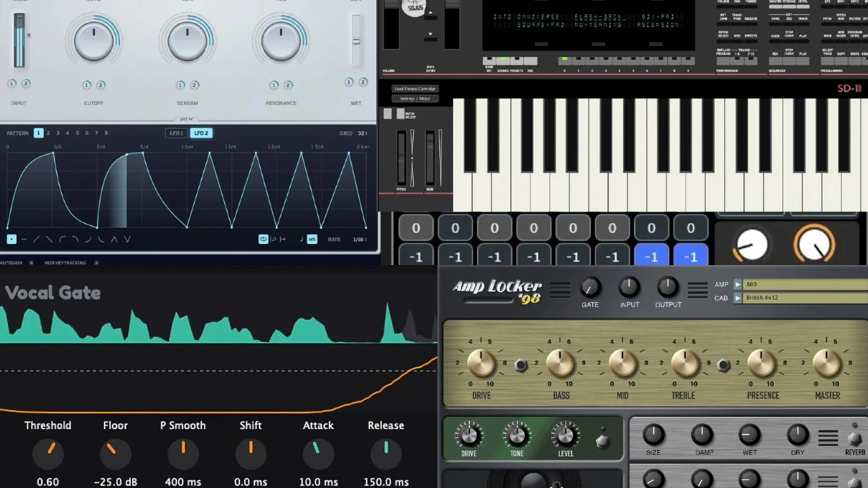Click the SD-1 mod wheel
The height and width of the screenshot is (488, 868).
(x=431, y=157)
